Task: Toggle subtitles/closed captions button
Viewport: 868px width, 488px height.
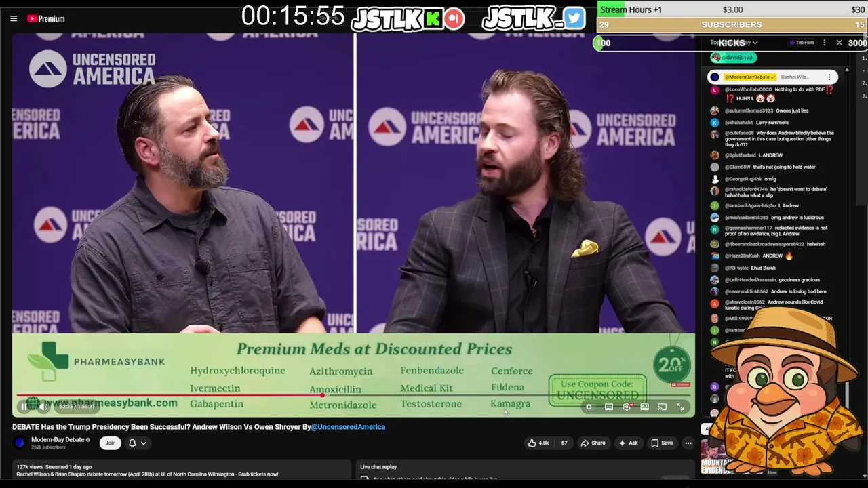Action: coord(609,407)
